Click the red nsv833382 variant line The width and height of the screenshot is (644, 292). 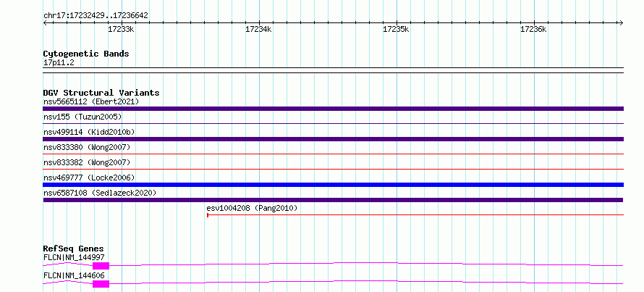(x=333, y=169)
